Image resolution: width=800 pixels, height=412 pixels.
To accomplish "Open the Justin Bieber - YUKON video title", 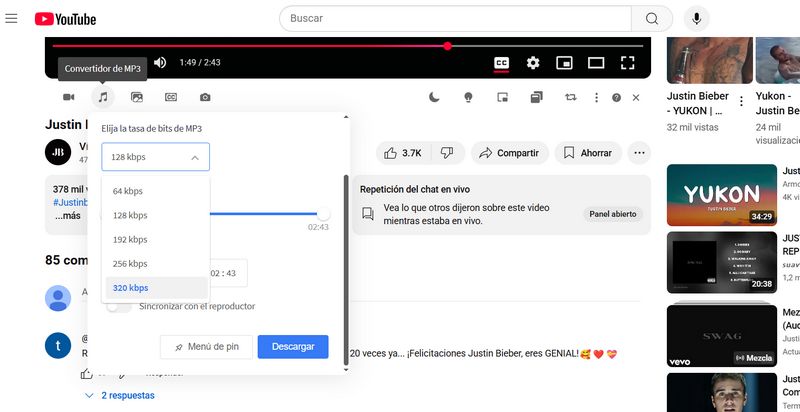I will (698, 104).
